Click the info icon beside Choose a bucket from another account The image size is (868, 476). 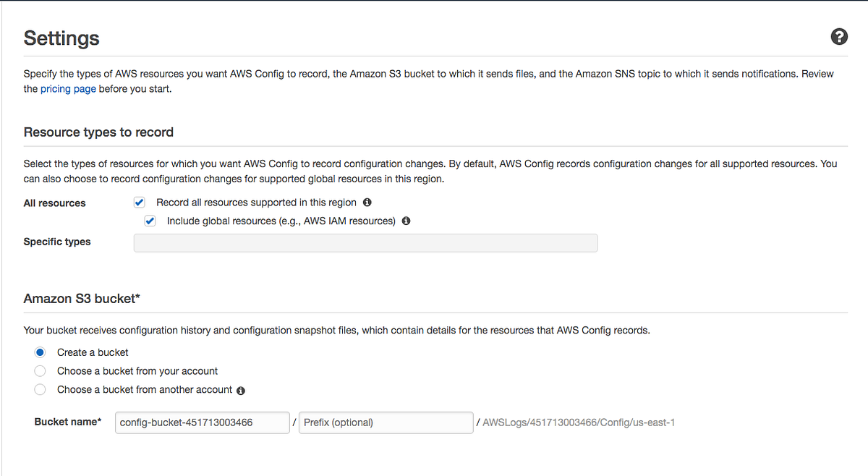click(241, 389)
